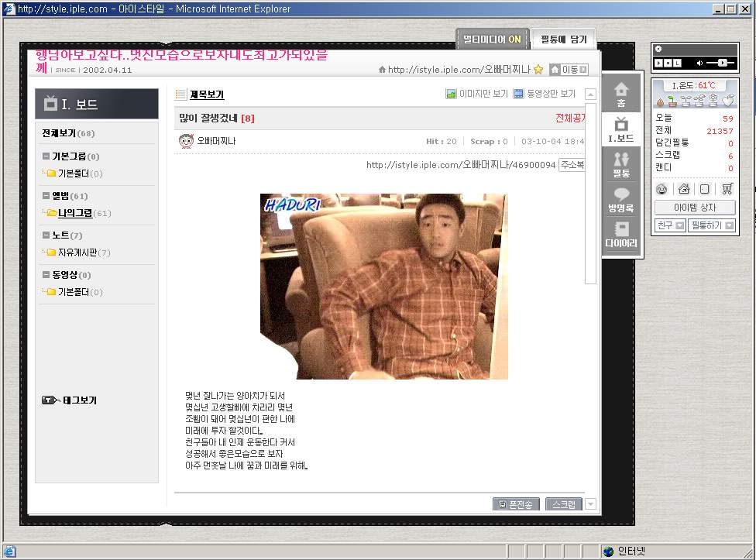This screenshot has height=560, width=756.
Task: Click the 전체공개 visibility label
Action: point(570,118)
